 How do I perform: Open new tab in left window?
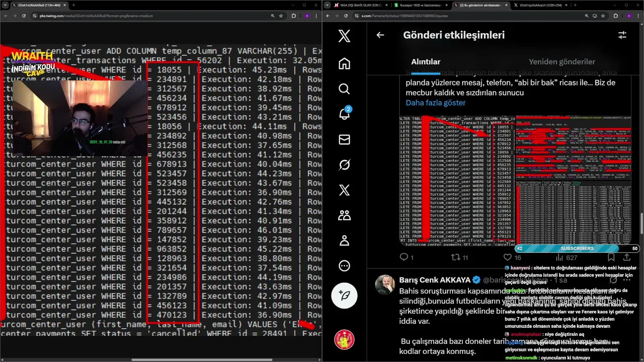pos(73,5)
